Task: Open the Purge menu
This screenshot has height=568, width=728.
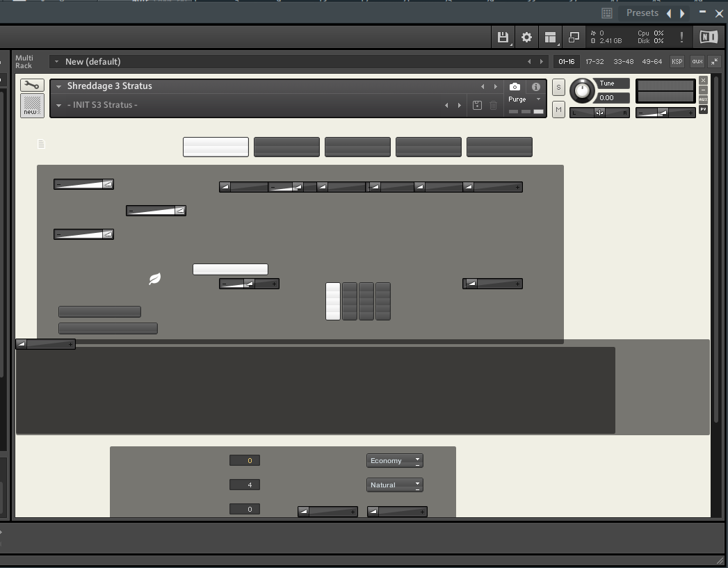Action: coord(525,99)
